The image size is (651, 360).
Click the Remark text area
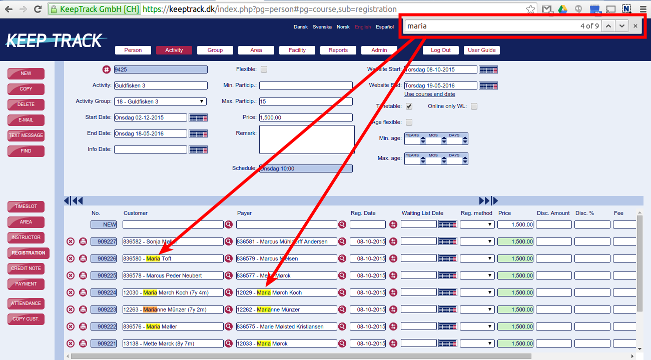307,140
